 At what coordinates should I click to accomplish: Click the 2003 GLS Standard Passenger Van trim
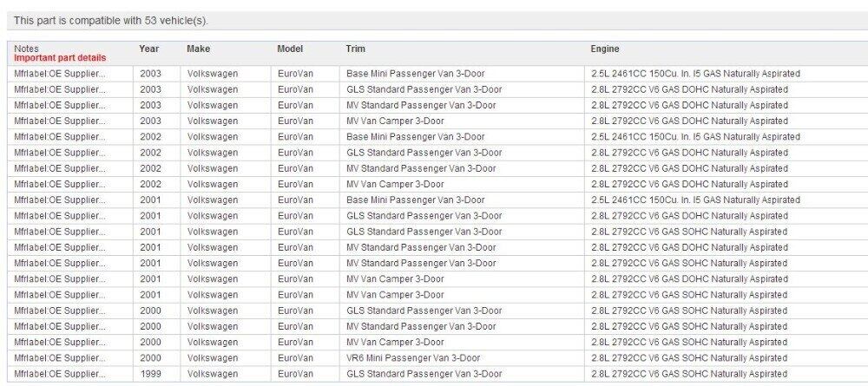point(424,89)
